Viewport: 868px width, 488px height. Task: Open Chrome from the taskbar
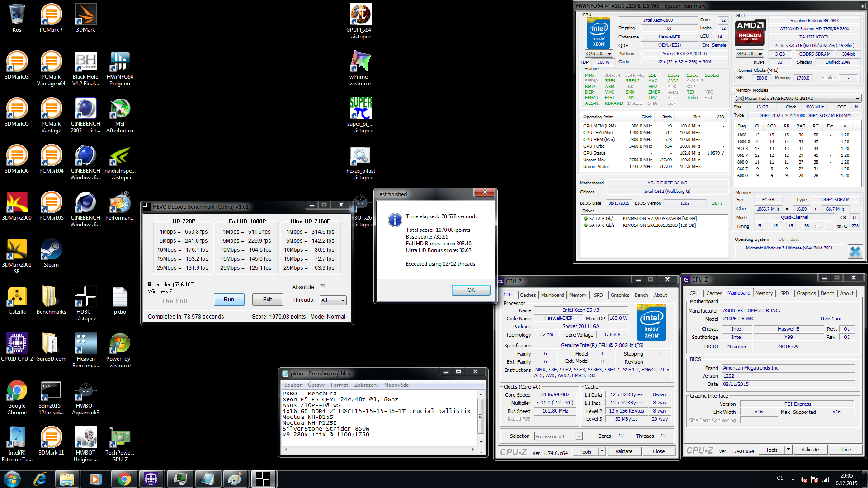click(123, 479)
